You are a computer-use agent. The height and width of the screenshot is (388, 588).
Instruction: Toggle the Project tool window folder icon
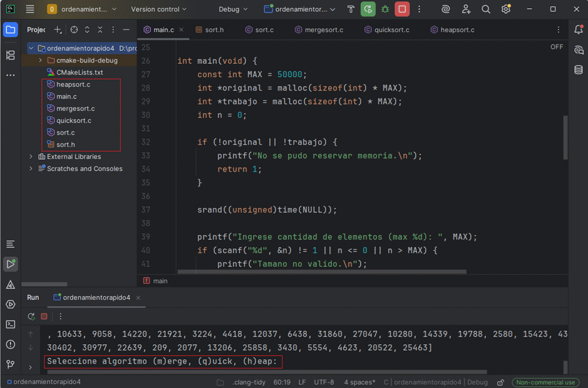tap(11, 30)
